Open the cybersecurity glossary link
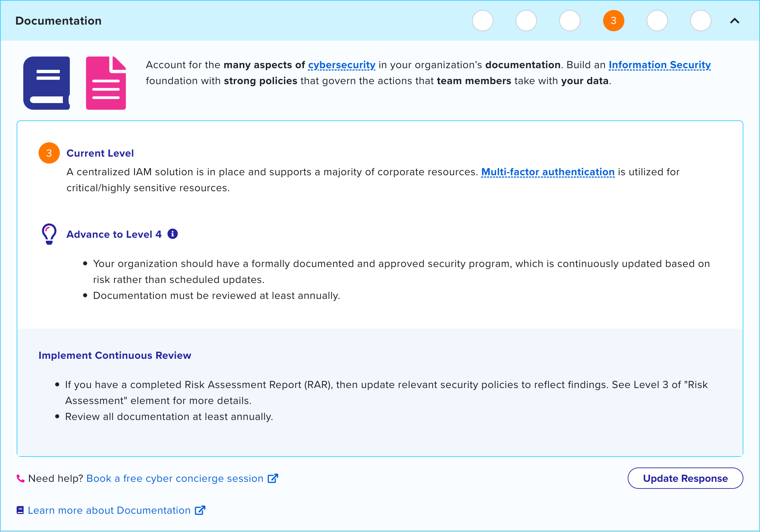This screenshot has height=532, width=760. [342, 65]
